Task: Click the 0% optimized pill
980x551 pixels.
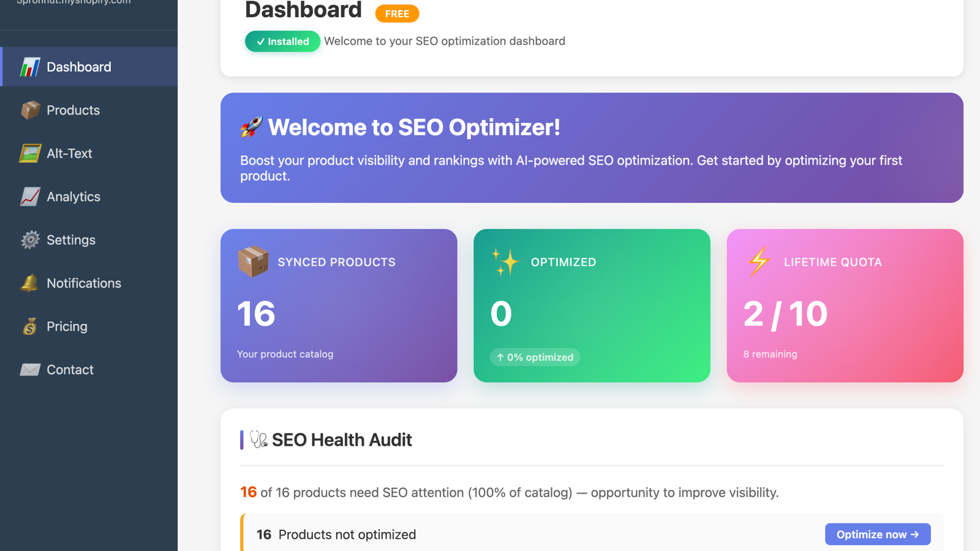Action: coord(535,357)
